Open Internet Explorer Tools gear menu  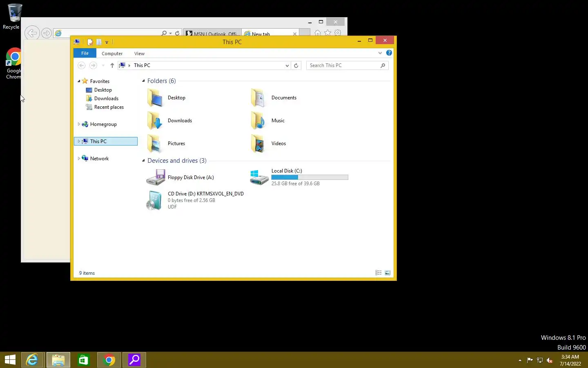(338, 33)
